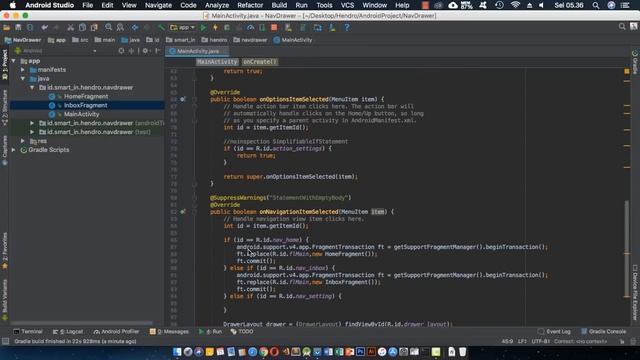Select HomeFragment in the project tree
Viewport: 640px width, 360px height.
(86, 96)
